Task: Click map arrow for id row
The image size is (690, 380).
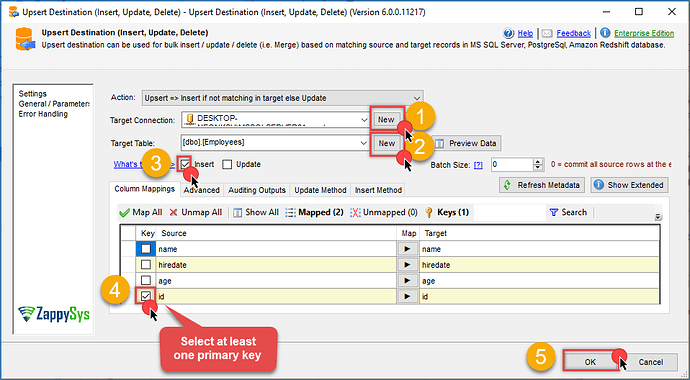Action: click(x=407, y=296)
